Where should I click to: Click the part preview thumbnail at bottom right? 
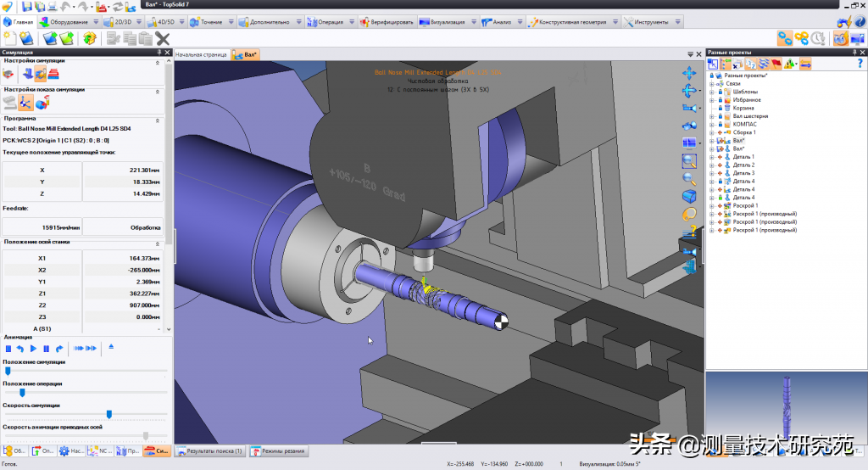pos(787,407)
